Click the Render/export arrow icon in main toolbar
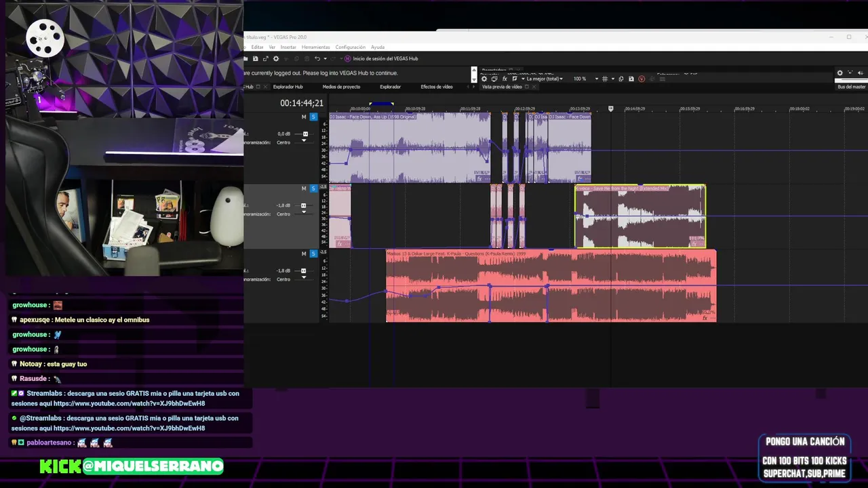868x488 pixels. pos(266,59)
